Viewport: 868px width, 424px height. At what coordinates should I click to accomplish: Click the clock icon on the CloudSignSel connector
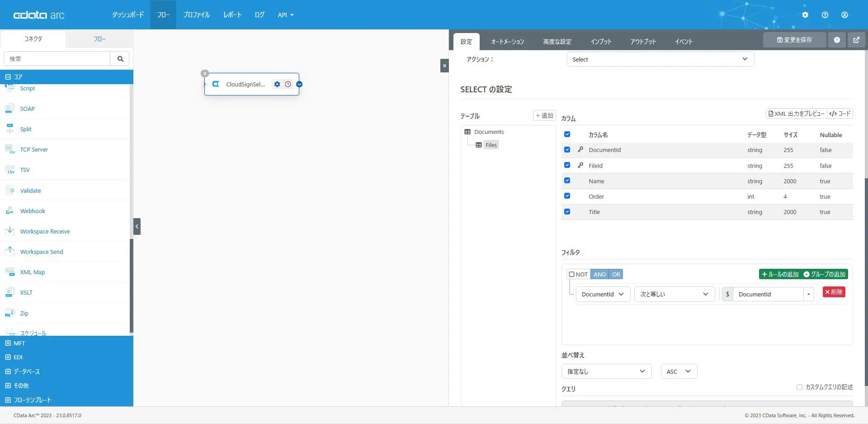point(288,84)
